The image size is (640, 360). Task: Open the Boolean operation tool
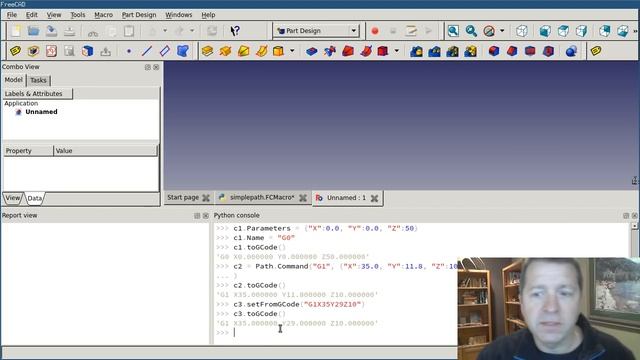click(x=571, y=51)
